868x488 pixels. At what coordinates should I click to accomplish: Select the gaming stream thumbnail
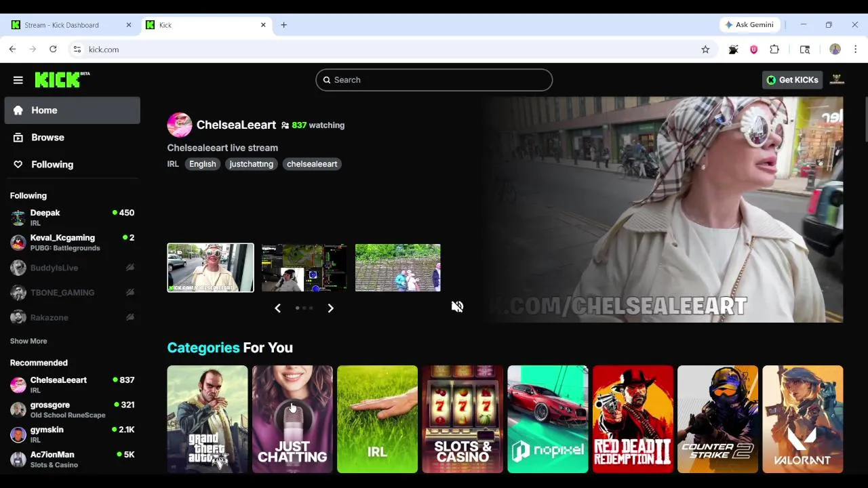(304, 268)
